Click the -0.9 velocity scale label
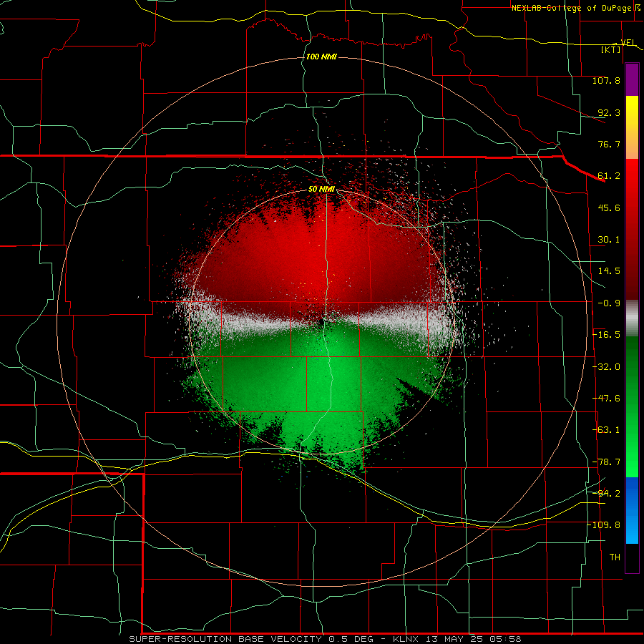 pyautogui.click(x=609, y=303)
